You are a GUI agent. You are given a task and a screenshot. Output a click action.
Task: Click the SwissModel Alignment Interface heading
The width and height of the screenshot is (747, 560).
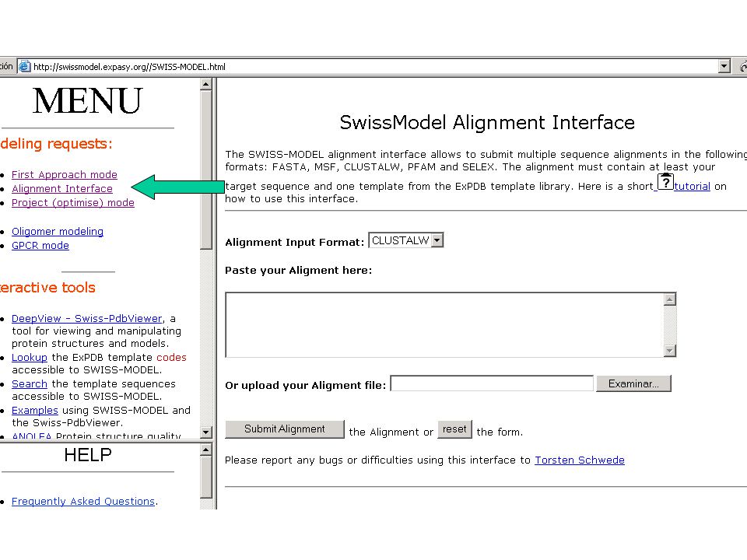[487, 123]
